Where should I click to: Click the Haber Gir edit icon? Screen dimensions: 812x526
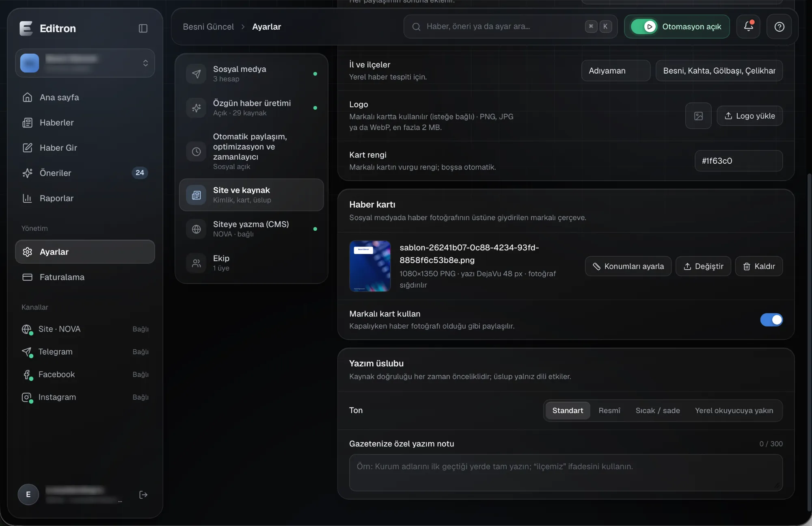tap(27, 148)
